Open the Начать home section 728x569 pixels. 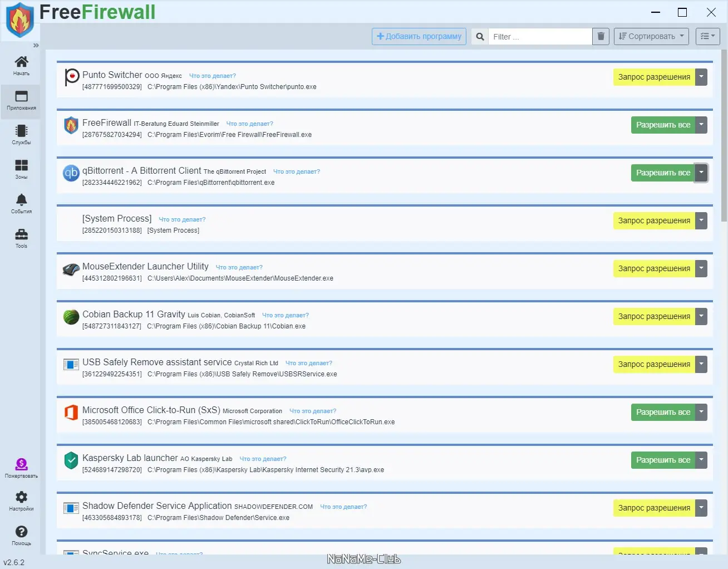tap(21, 66)
